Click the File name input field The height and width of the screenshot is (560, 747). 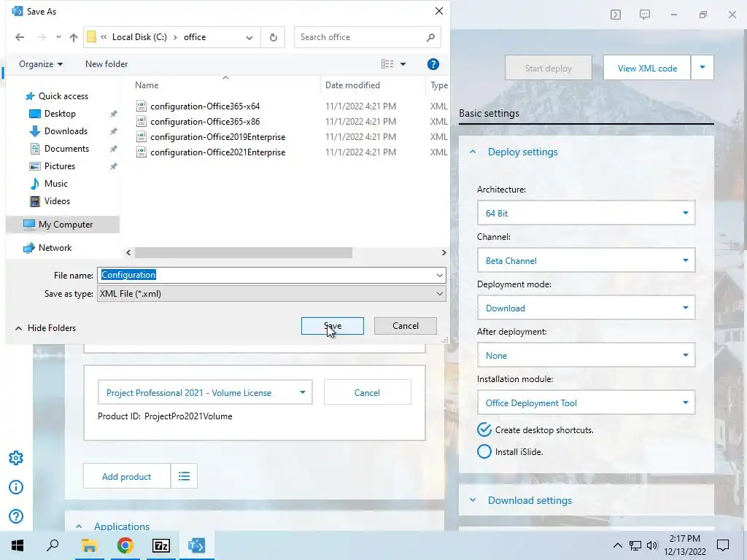(266, 275)
